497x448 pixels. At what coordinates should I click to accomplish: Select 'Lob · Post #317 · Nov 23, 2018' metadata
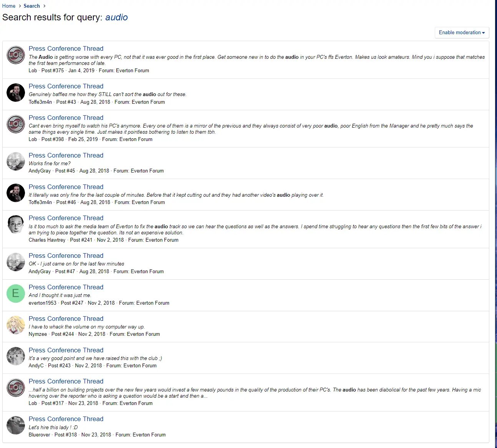coord(63,403)
